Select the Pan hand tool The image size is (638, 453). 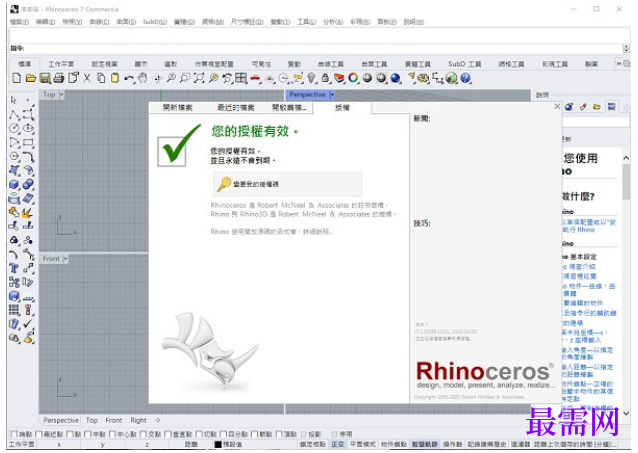pyautogui.click(x=142, y=78)
